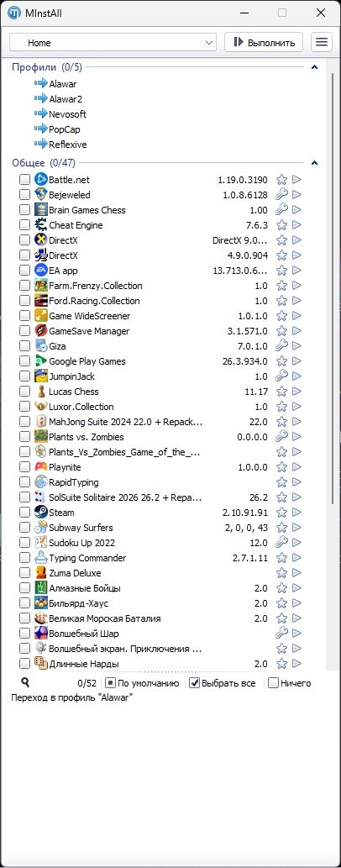The height and width of the screenshot is (868, 341).
Task: Click the Playnite gamepad icon
Action: (41, 467)
